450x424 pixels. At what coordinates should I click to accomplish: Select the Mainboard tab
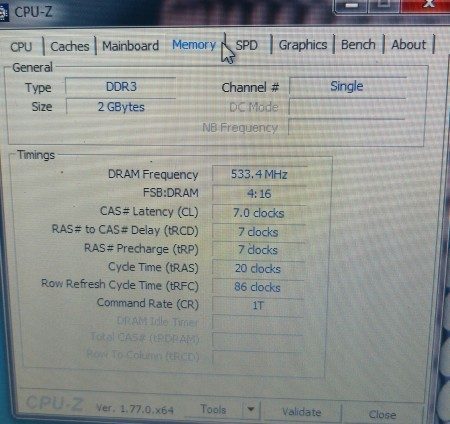(x=130, y=46)
